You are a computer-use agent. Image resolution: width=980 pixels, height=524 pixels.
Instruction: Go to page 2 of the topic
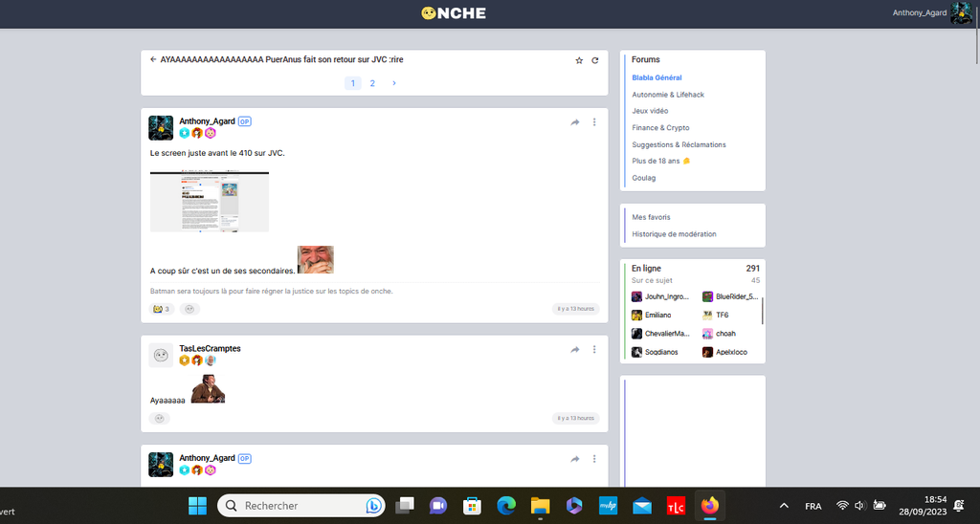coord(372,83)
